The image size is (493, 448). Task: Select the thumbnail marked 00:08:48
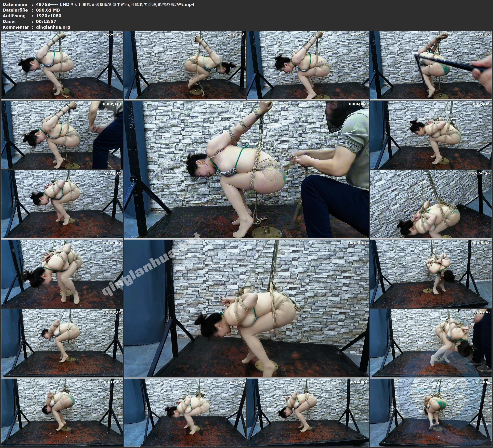(x=431, y=273)
